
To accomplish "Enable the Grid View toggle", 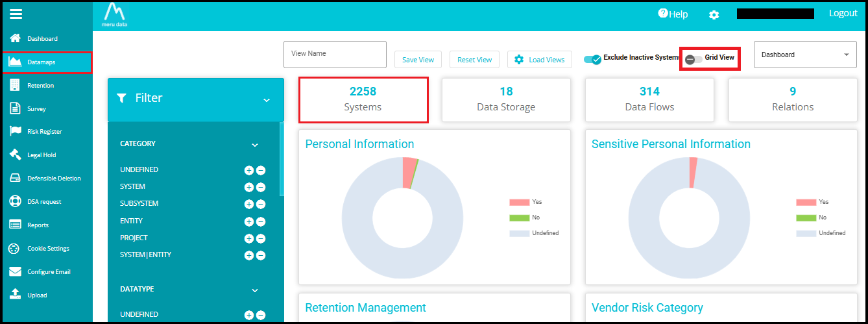I will [693, 59].
